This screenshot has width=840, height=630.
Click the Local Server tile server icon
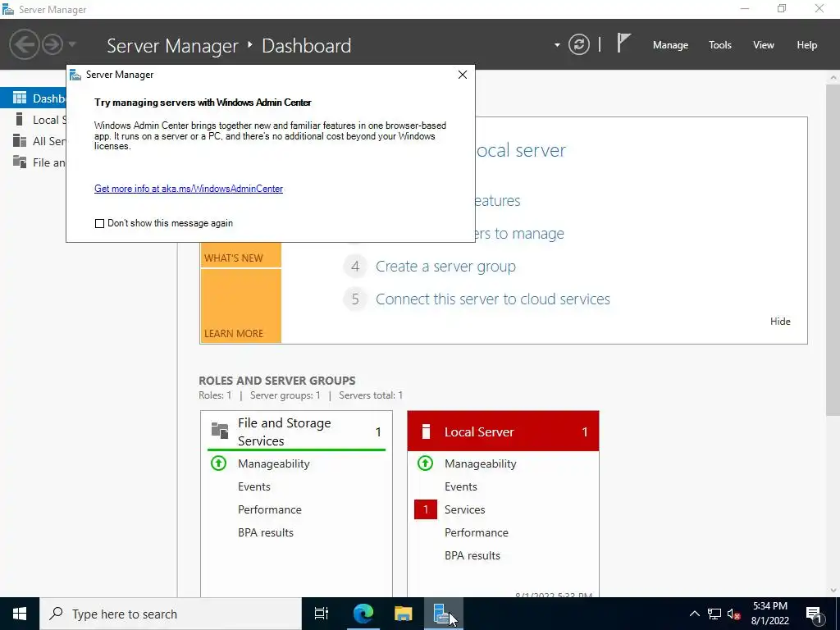(426, 431)
